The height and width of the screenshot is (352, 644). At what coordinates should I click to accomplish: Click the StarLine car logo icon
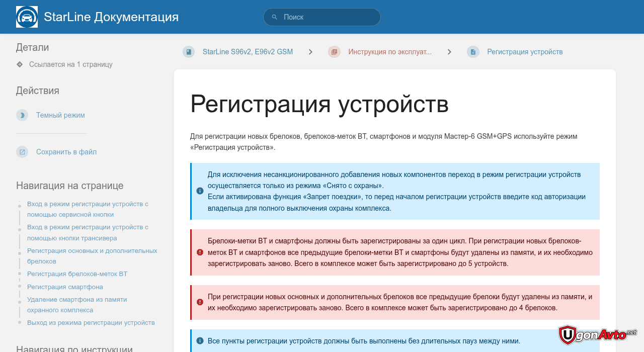[x=27, y=17]
